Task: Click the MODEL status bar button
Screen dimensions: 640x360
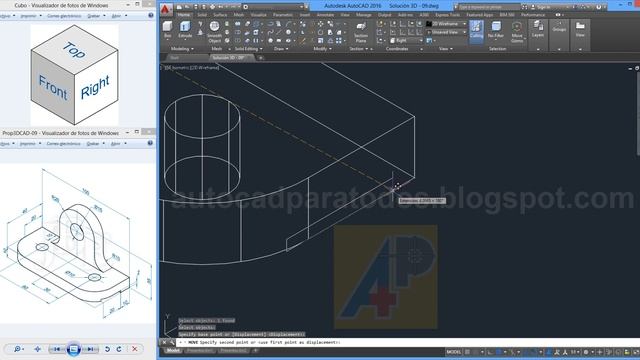Action: point(453,352)
